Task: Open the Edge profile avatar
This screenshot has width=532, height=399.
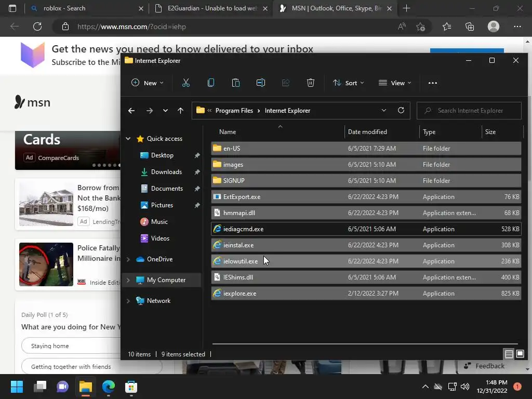Action: pos(494,26)
